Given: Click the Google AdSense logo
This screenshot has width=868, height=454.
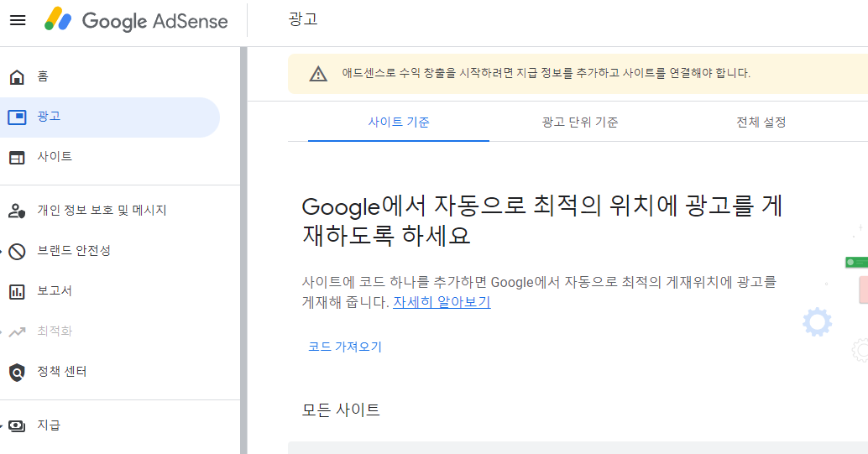Looking at the screenshot, I should (x=136, y=20).
